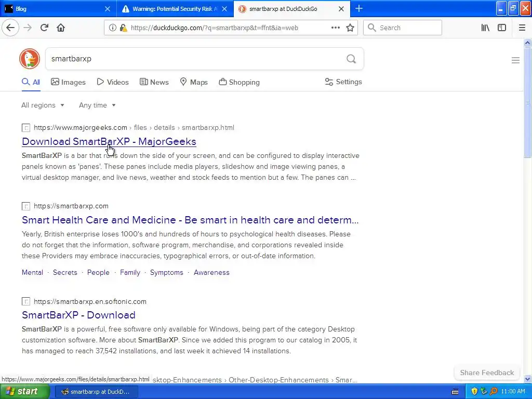Click the softonic result favicon
The image size is (532, 399).
(26, 302)
